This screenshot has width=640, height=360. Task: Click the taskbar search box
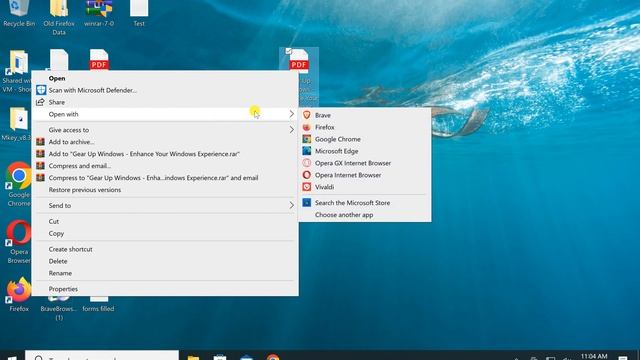(x=102, y=356)
